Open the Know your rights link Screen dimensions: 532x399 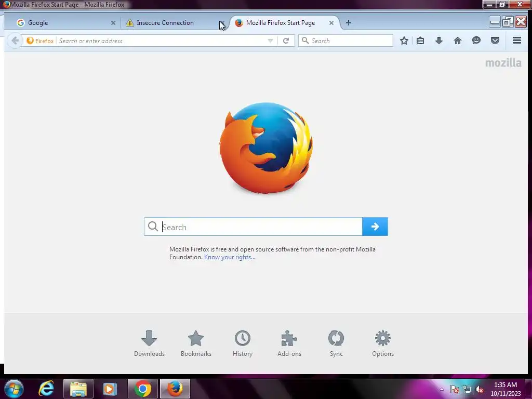pos(230,257)
